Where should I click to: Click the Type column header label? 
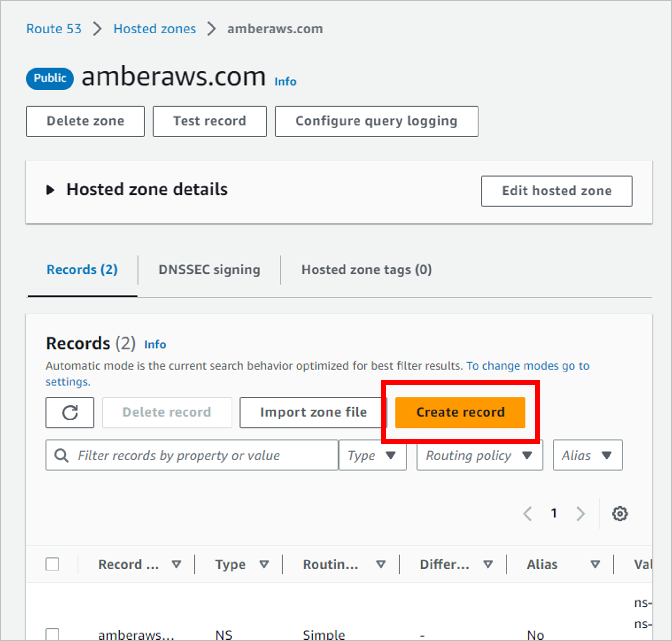(x=230, y=564)
